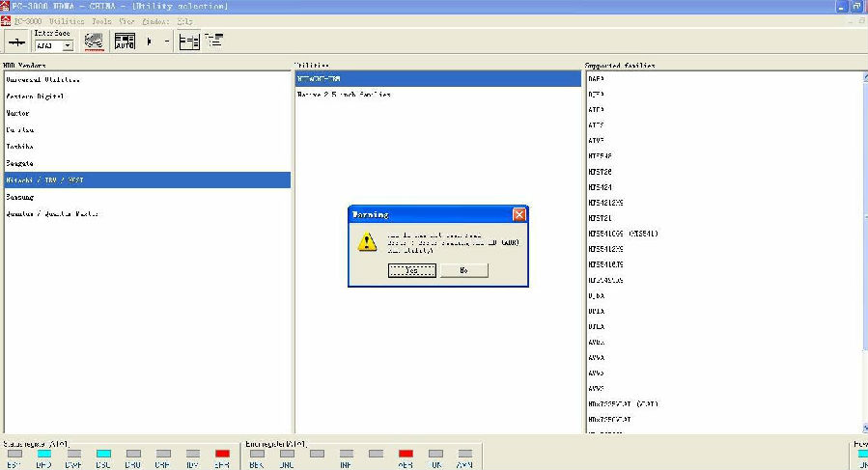Click the hard disk platter toolbar icon
Viewport: 868px width, 470px height.
(x=94, y=41)
